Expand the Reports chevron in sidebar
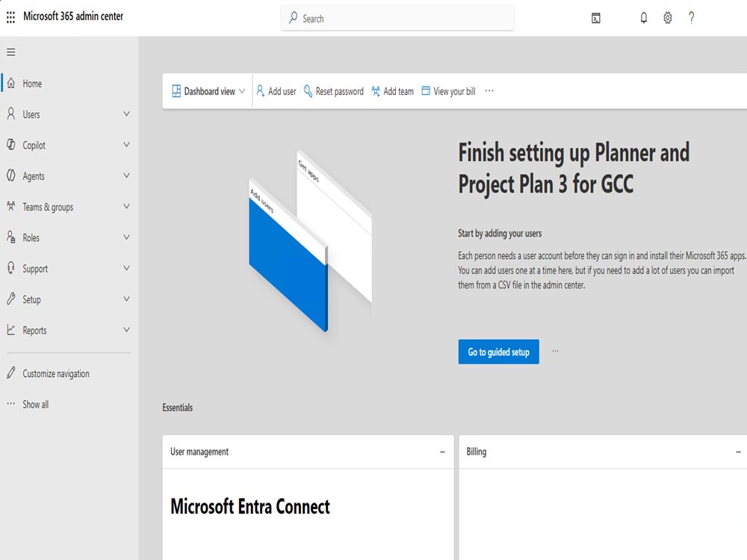 click(x=127, y=329)
